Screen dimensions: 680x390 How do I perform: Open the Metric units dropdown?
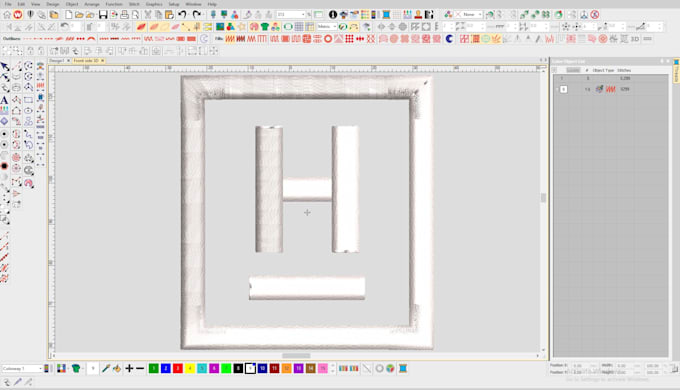[335, 27]
